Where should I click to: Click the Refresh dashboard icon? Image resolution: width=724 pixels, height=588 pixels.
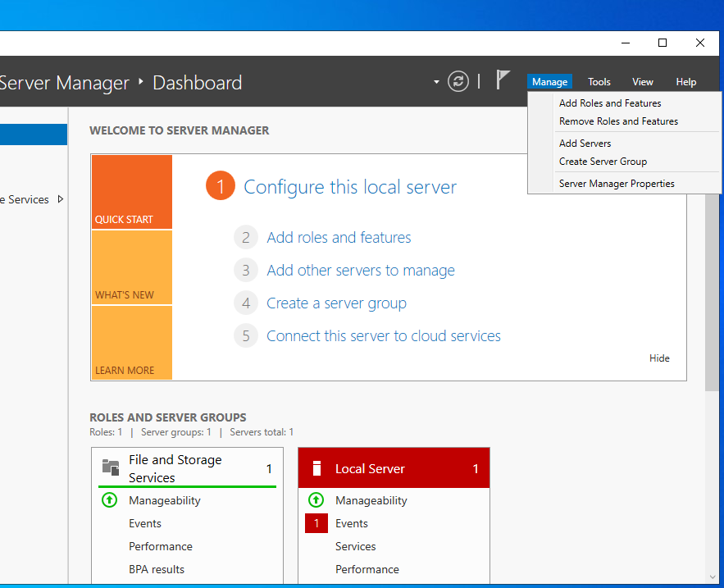tap(458, 82)
